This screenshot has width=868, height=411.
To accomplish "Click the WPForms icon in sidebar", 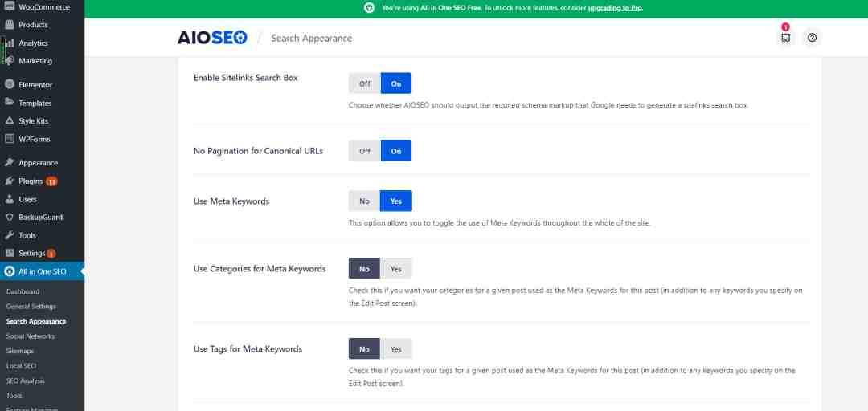I will point(10,140).
